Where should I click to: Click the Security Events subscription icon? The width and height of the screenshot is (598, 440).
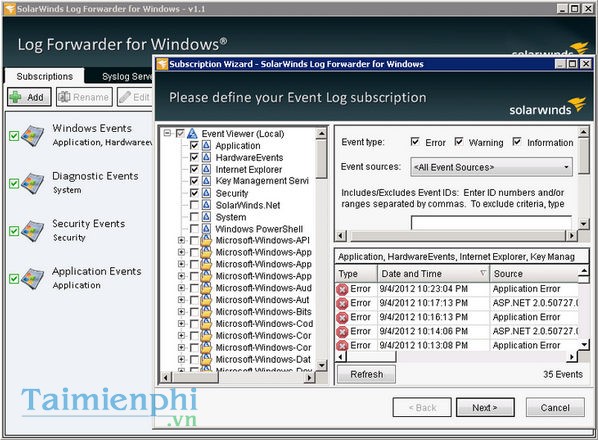pos(33,231)
